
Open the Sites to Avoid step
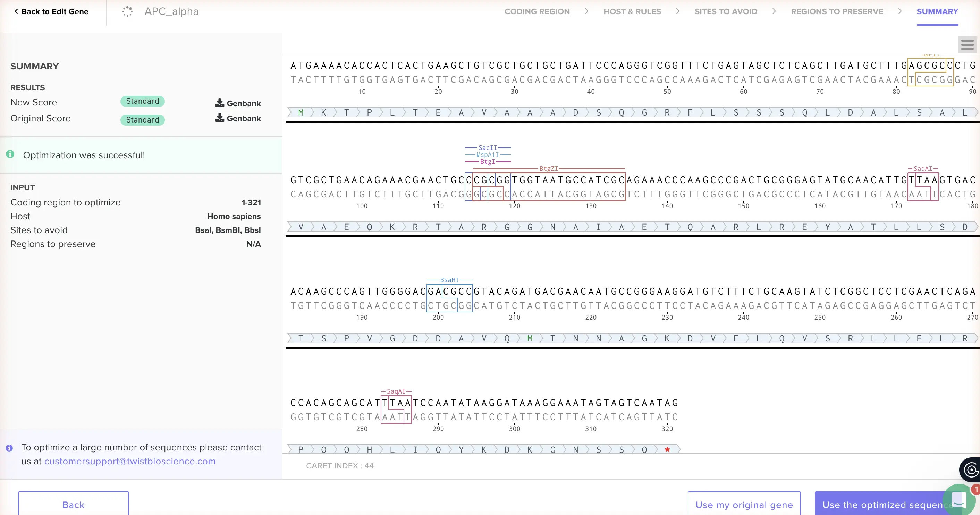coord(726,11)
